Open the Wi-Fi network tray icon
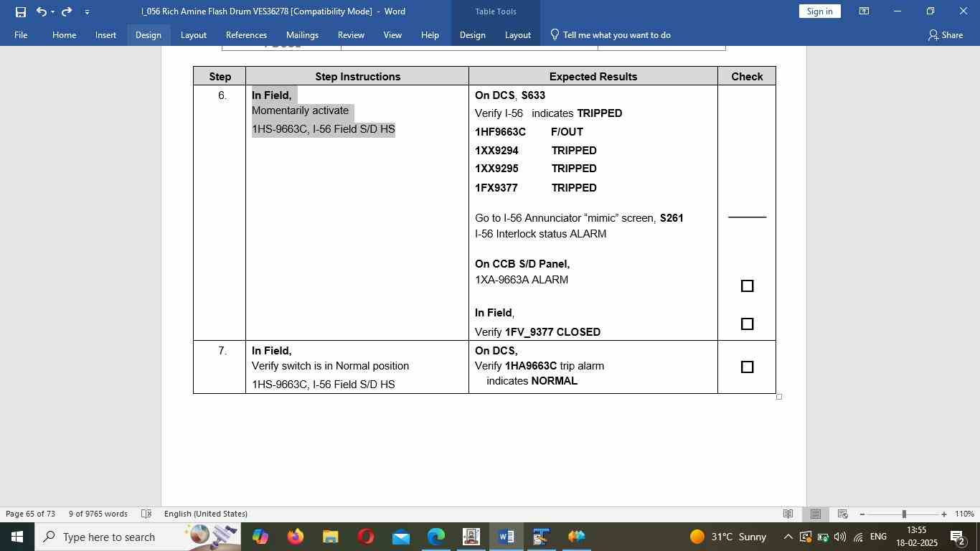The height and width of the screenshot is (551, 980). 858,537
